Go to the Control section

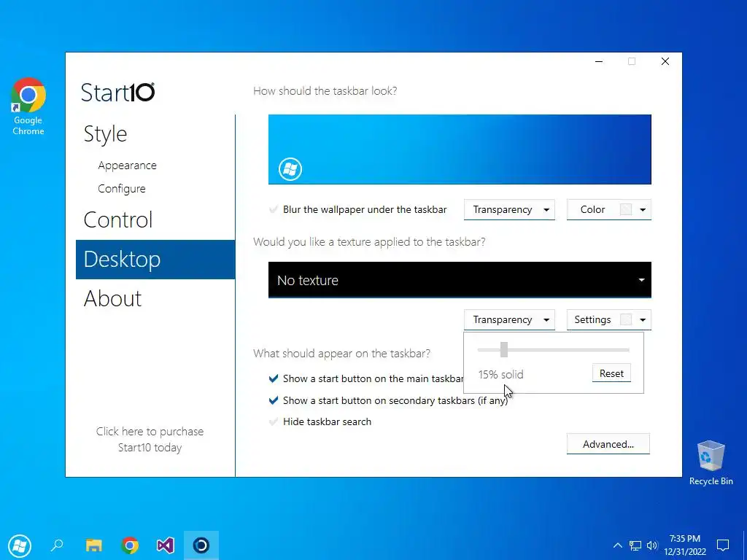118,219
